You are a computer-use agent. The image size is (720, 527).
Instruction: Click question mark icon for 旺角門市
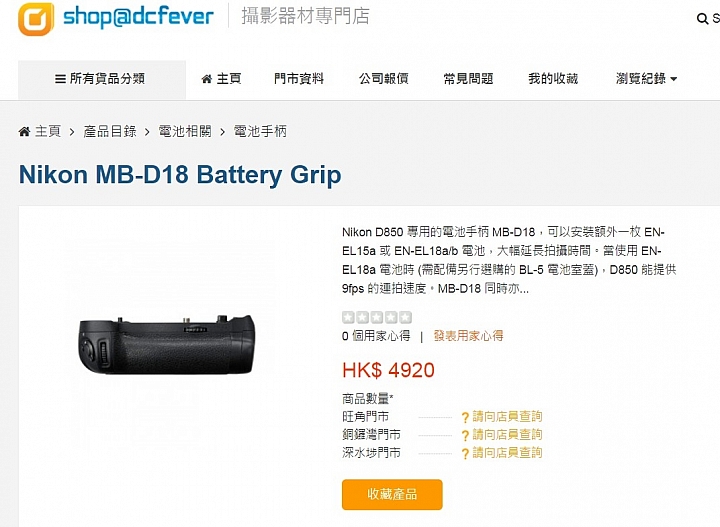pos(465,417)
